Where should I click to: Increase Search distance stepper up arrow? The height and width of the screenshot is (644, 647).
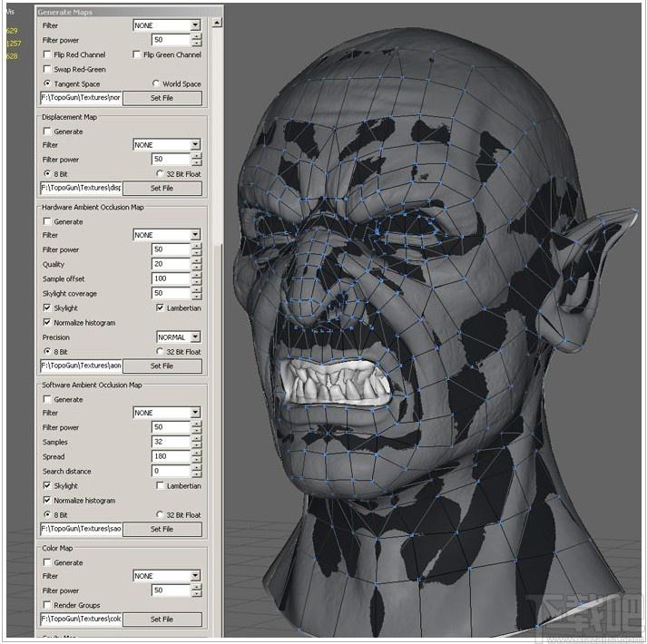197,468
